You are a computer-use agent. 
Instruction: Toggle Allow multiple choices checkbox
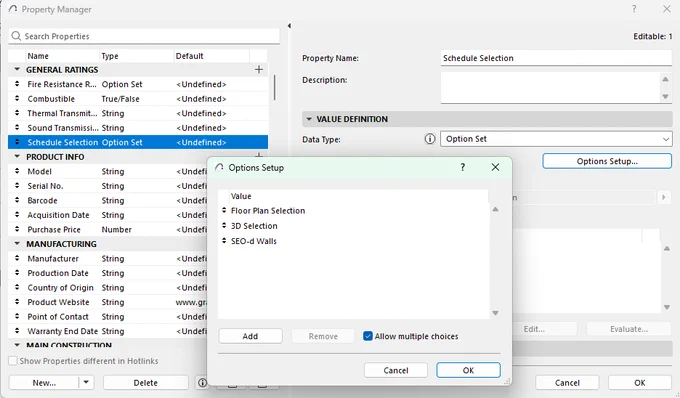[x=368, y=336]
